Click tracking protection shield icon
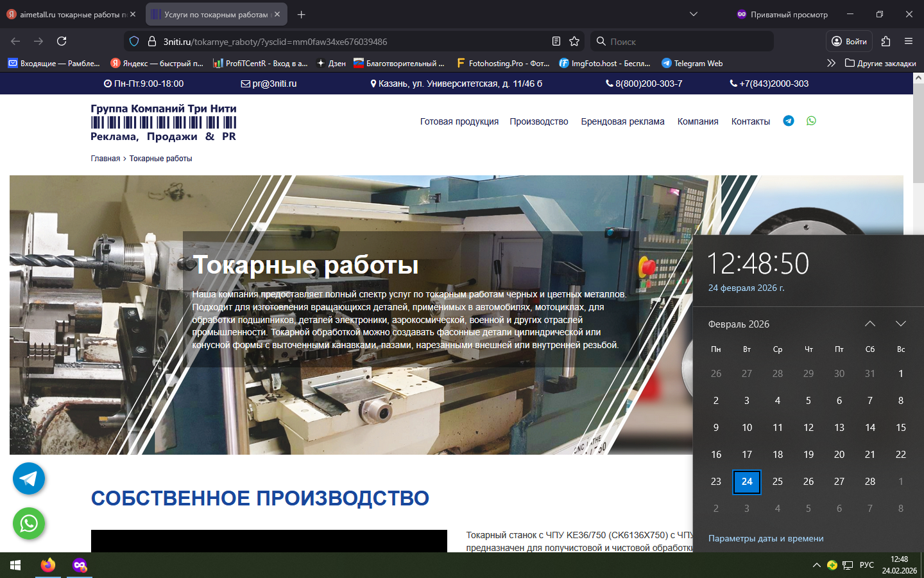This screenshot has height=578, width=924. click(134, 41)
